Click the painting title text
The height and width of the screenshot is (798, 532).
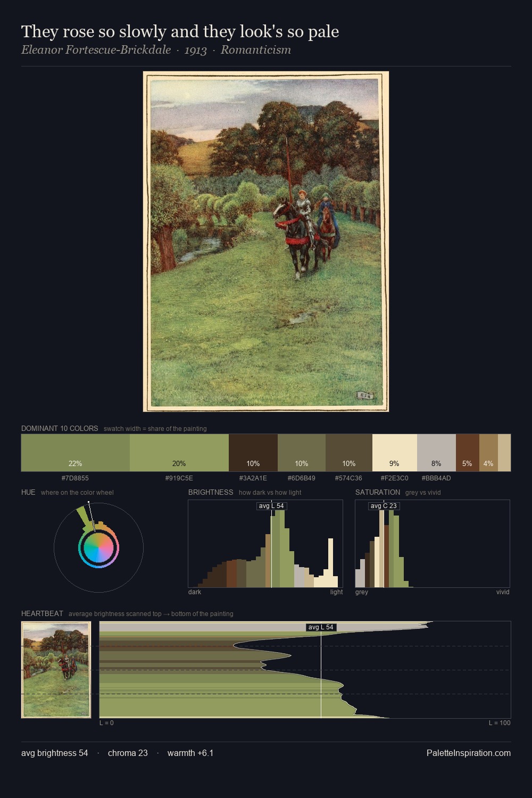click(x=180, y=31)
